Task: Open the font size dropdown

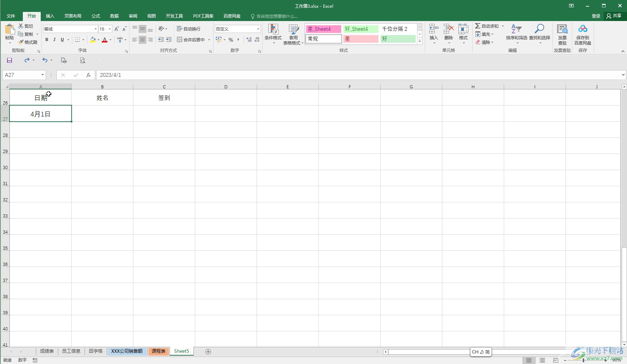Action: 110,29
